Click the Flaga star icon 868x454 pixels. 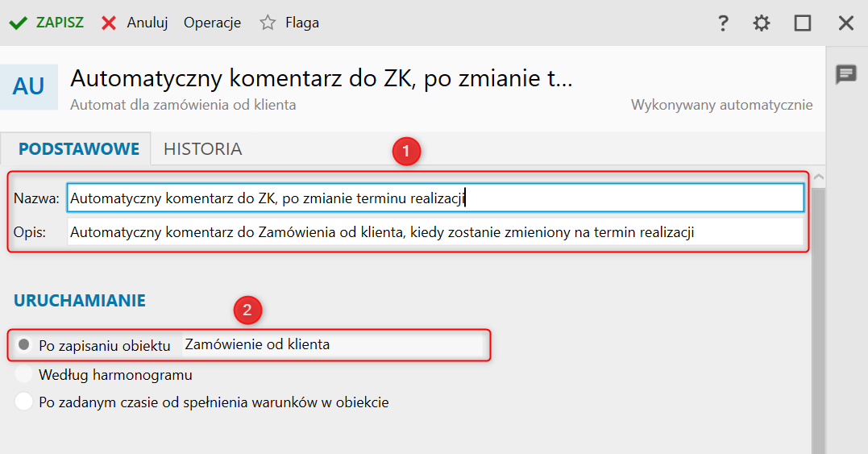coord(268,23)
